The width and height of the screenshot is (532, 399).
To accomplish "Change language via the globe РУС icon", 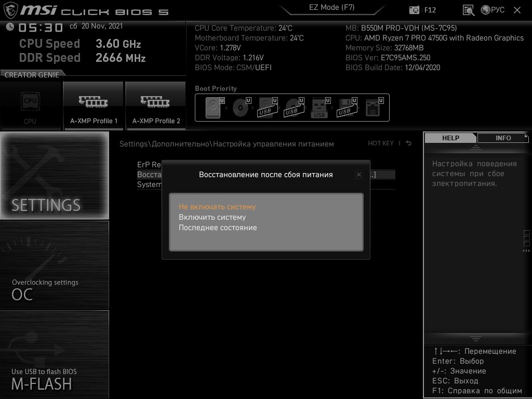I will (x=493, y=10).
